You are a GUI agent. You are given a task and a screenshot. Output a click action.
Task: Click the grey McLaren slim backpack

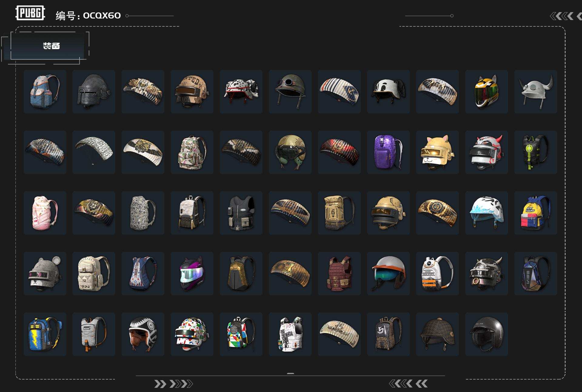94,334
